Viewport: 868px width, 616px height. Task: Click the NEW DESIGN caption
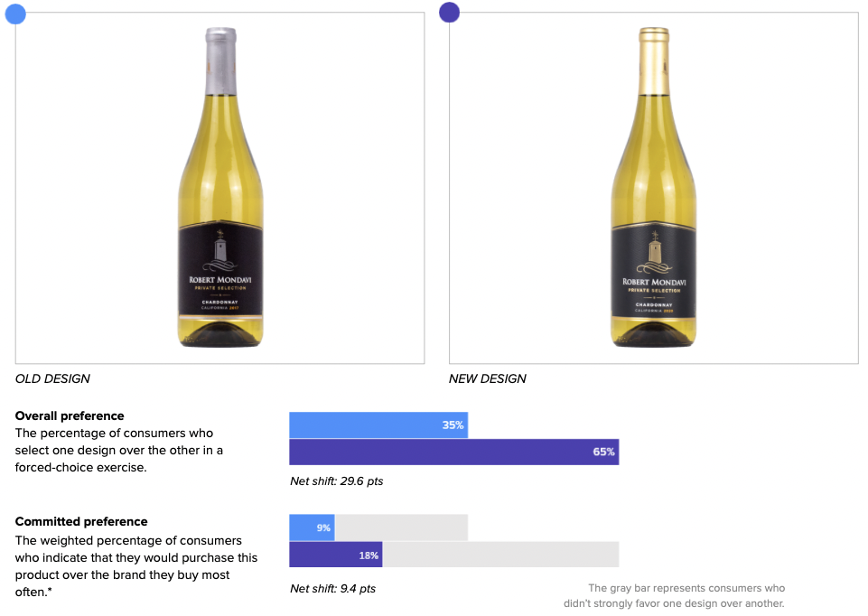(x=488, y=378)
